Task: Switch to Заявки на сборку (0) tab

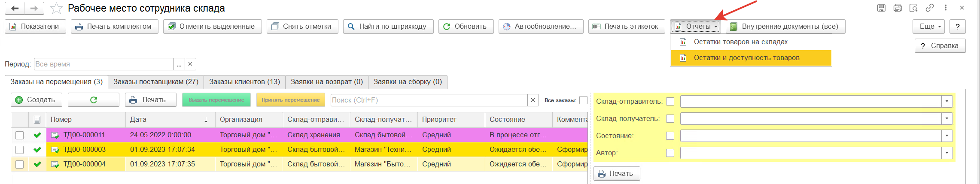Action: 408,81
